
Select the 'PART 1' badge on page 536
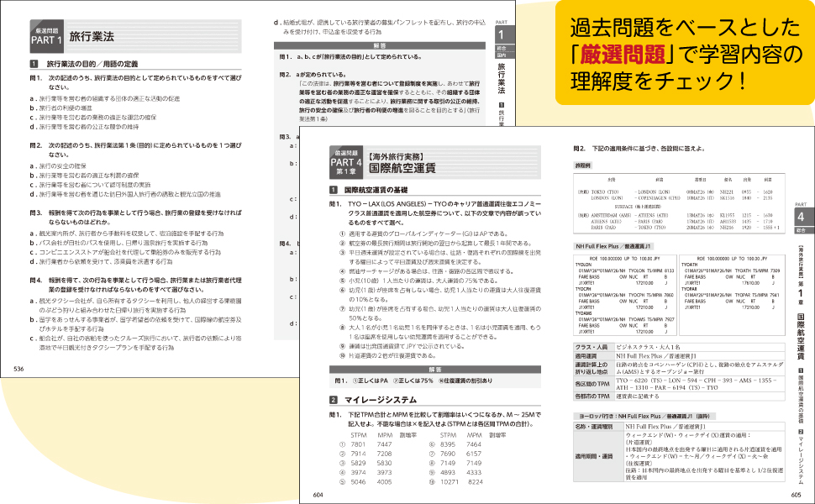click(46, 36)
